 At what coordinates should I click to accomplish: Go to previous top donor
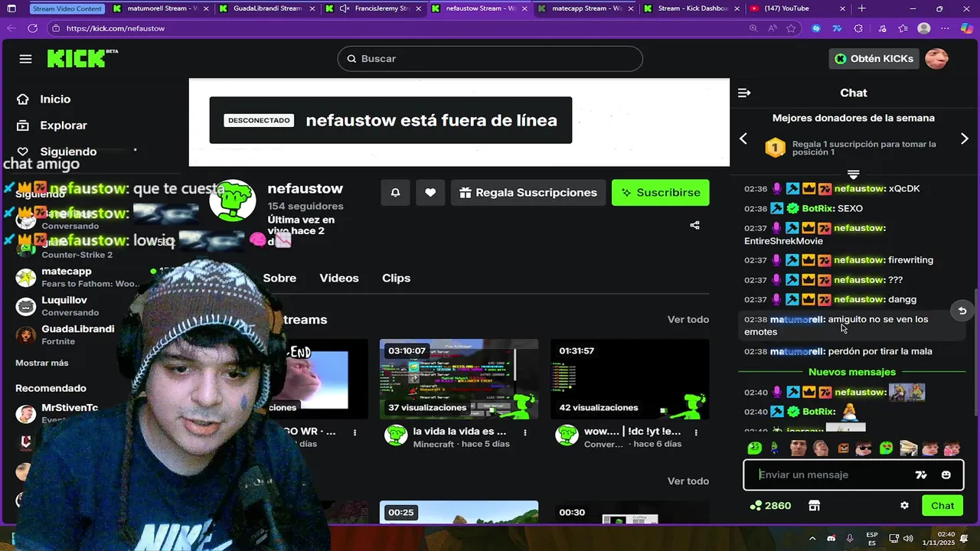coord(743,139)
